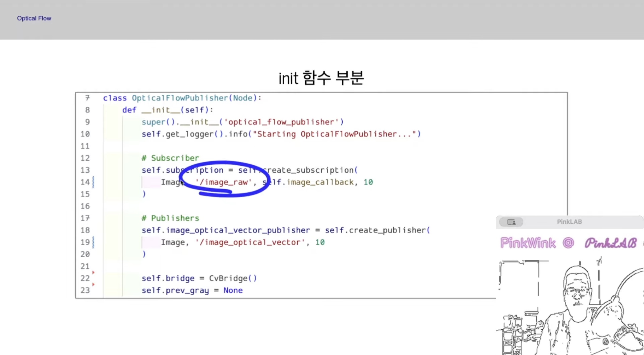Click line number 7 in the gutter
The width and height of the screenshot is (644, 355).
click(87, 98)
